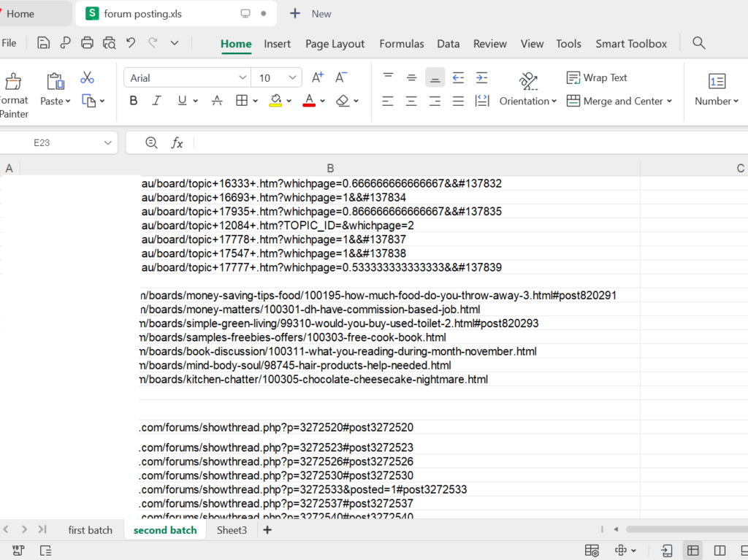
Task: Open the Formulas ribbon tab
Action: 401,44
